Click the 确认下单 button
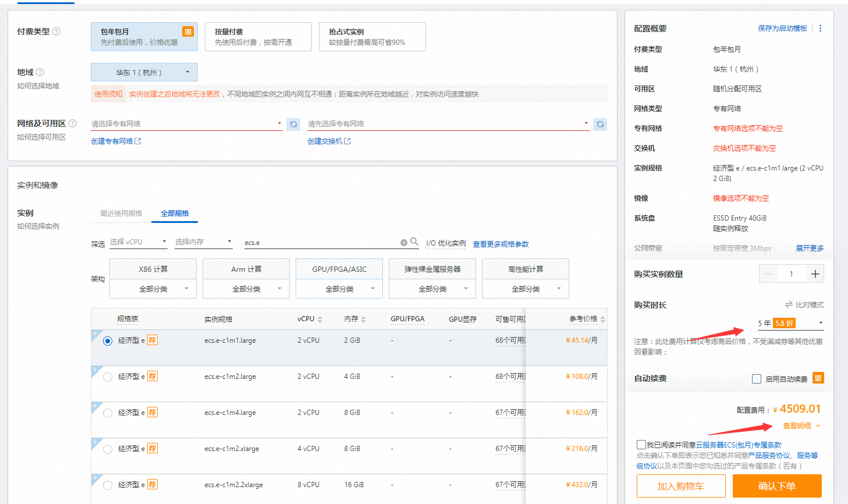This screenshot has height=504, width=848. coord(777,486)
